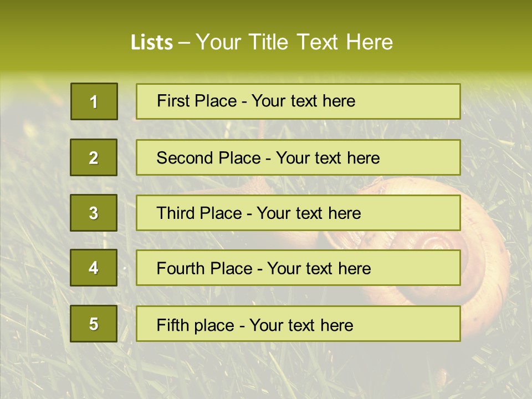Click the bold word 'Lists' in the title
Viewport: 532px width, 399px height.
tap(151, 42)
